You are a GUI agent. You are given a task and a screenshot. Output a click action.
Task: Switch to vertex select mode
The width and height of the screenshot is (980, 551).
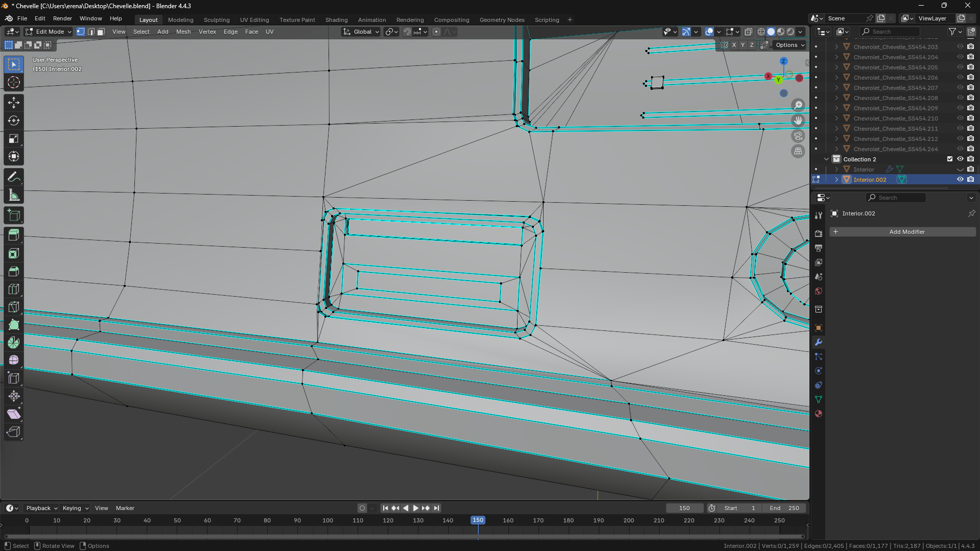point(81,32)
